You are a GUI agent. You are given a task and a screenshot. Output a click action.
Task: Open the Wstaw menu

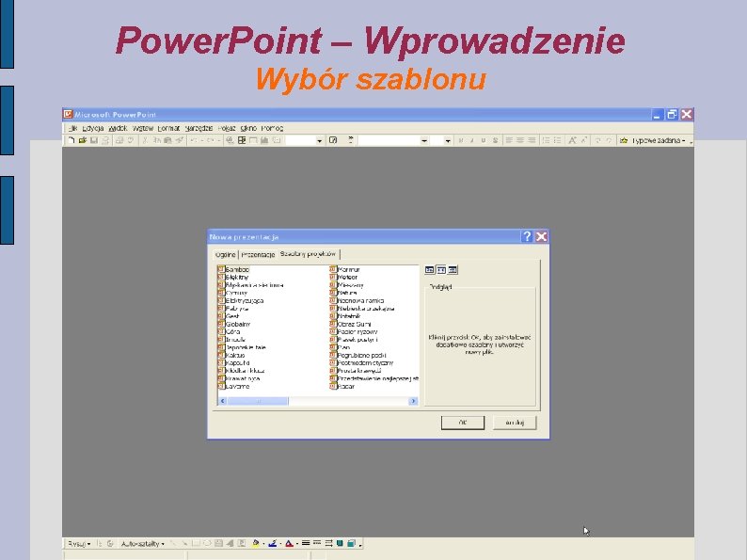point(143,128)
